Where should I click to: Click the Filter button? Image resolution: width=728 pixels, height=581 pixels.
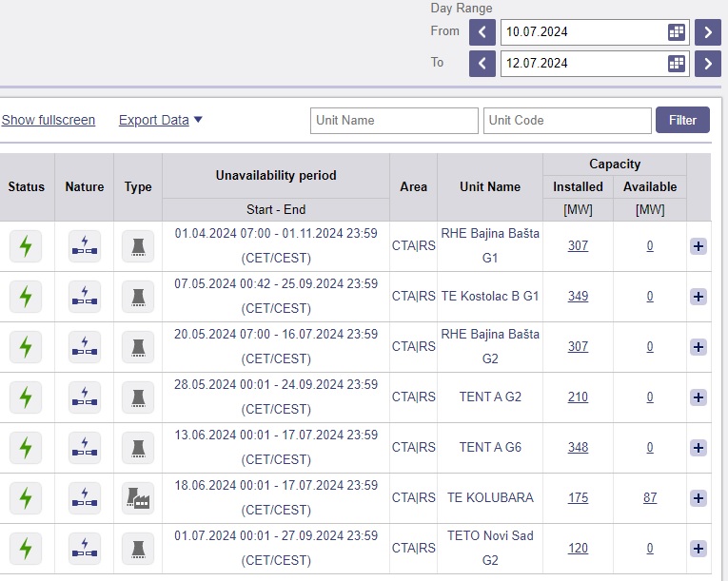pyautogui.click(x=682, y=120)
